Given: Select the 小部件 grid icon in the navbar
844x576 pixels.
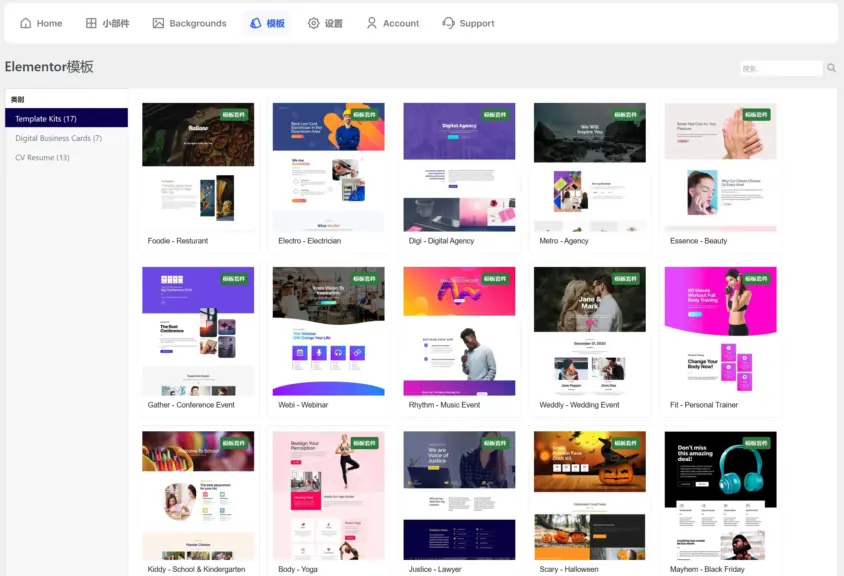Looking at the screenshot, I should point(89,22).
